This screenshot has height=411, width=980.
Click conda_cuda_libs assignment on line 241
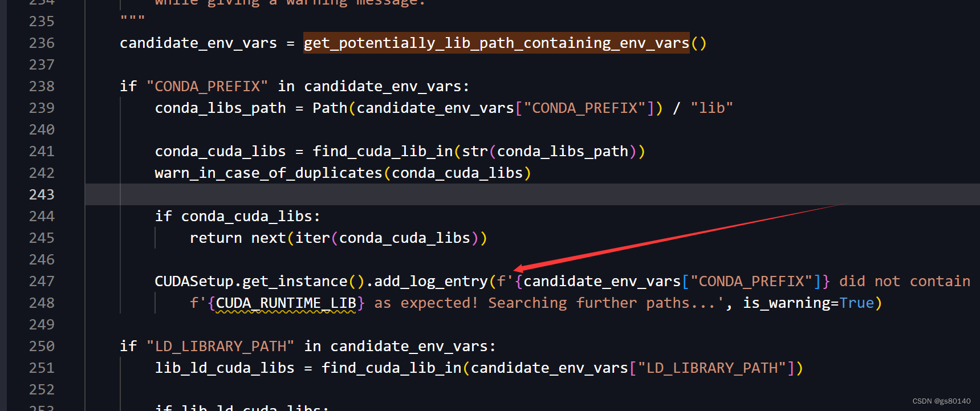(220, 152)
